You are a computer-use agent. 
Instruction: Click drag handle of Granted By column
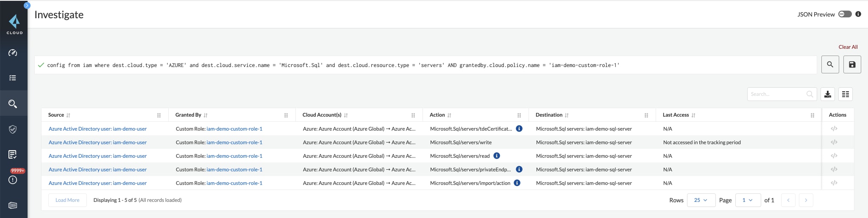[x=286, y=115]
